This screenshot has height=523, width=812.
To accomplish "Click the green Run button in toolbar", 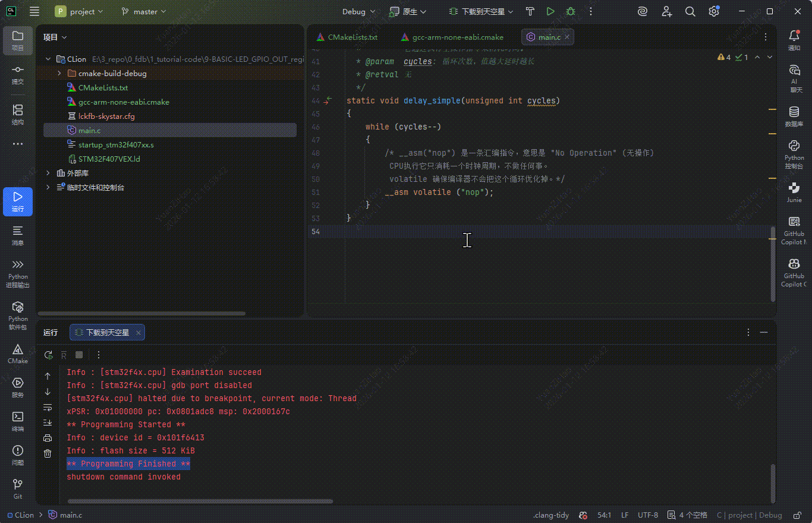I will pos(550,11).
